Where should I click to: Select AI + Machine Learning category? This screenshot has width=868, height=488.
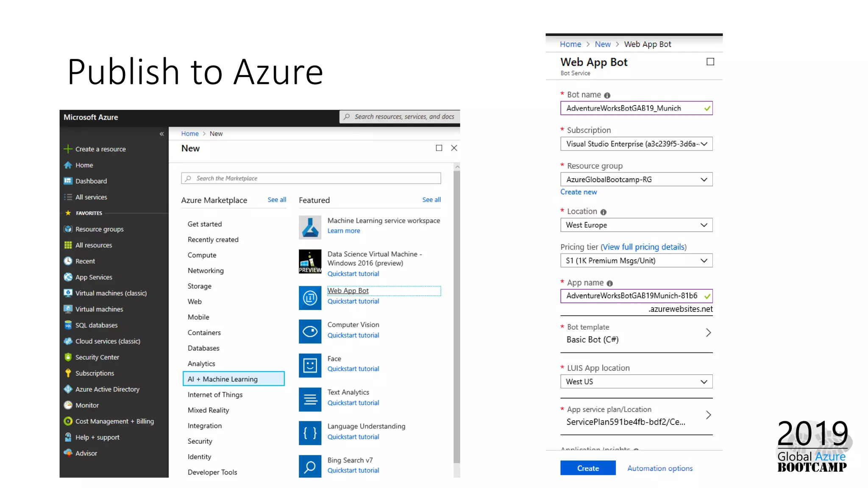(234, 379)
